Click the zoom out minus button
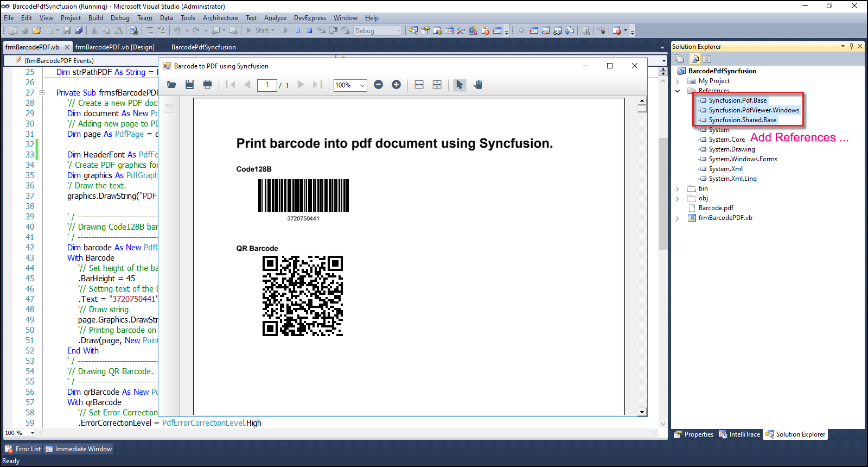Image resolution: width=868 pixels, height=467 pixels. [379, 85]
